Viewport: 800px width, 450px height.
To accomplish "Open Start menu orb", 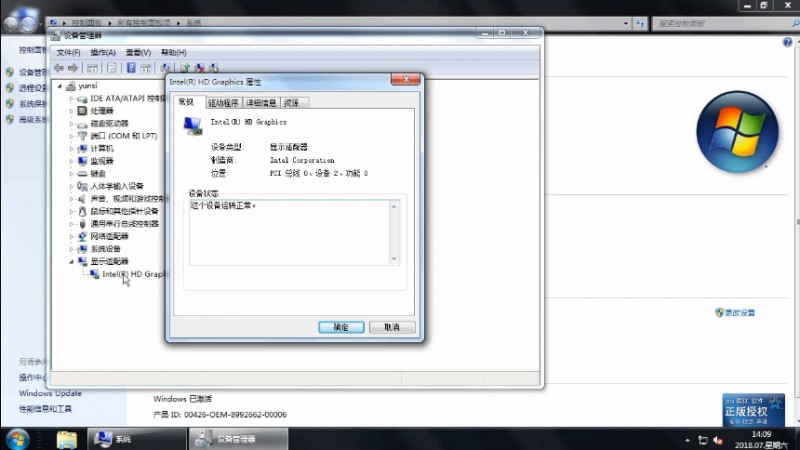I will pos(17,439).
